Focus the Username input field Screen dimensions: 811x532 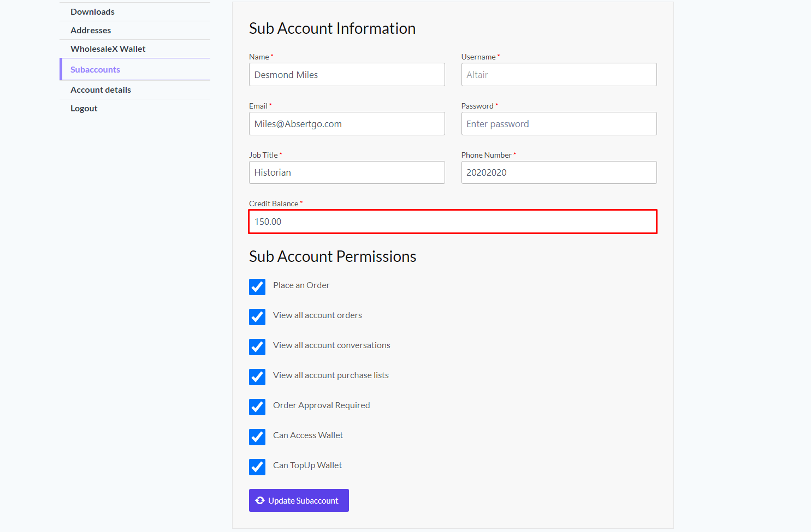(x=559, y=75)
